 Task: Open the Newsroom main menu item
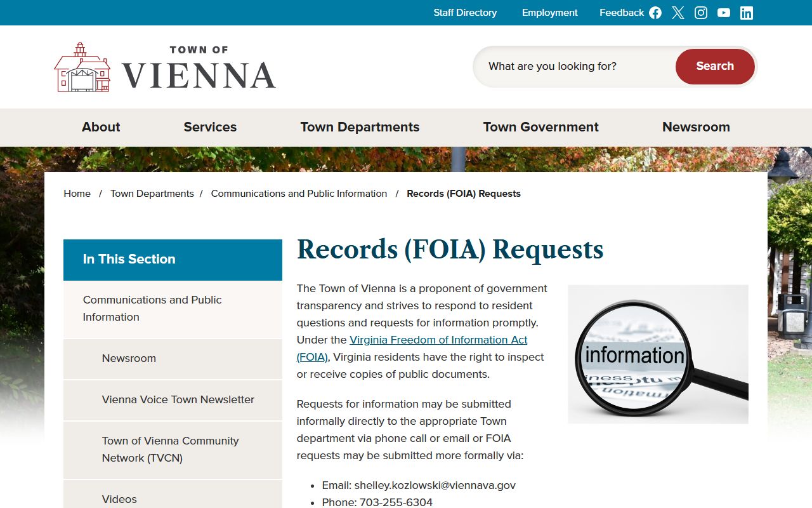coord(696,127)
